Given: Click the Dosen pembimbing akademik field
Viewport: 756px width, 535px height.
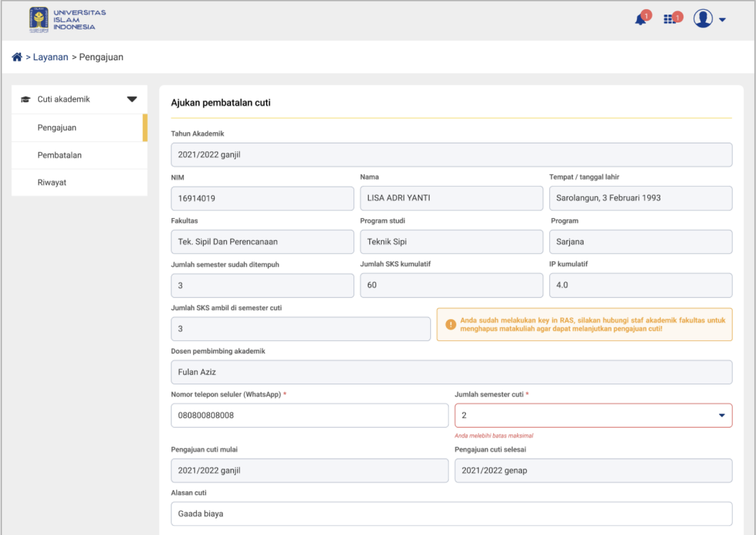Looking at the screenshot, I should point(451,372).
